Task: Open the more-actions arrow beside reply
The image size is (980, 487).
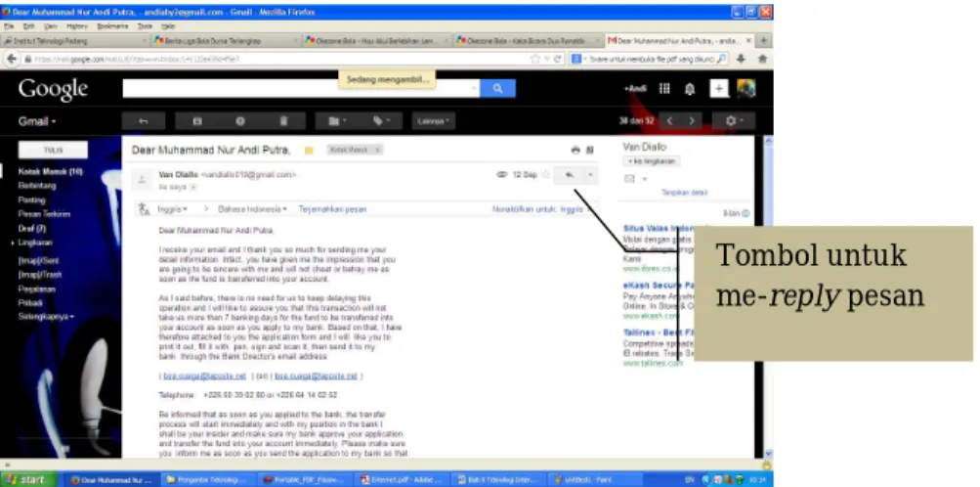Action: 591,175
